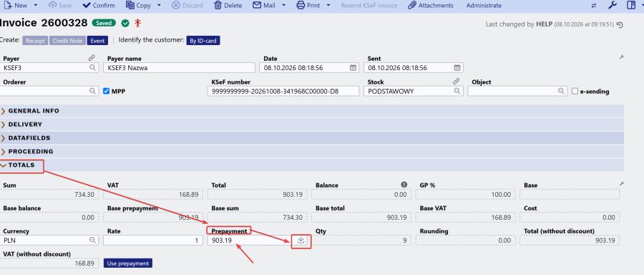Open the dropdown arrow next to New

pos(36,5)
